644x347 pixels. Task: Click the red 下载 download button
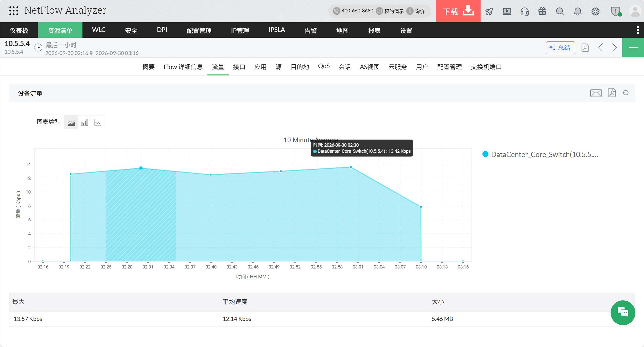[458, 11]
